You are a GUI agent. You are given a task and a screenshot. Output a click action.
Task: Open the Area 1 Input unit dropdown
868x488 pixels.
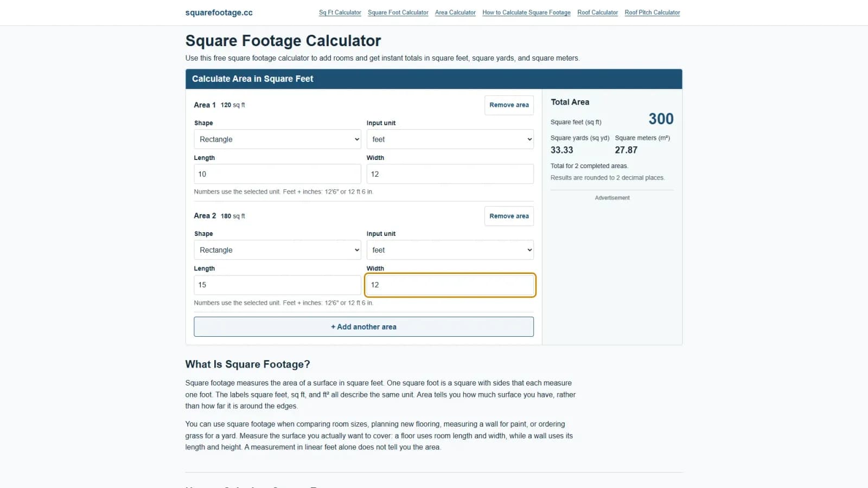[450, 139]
